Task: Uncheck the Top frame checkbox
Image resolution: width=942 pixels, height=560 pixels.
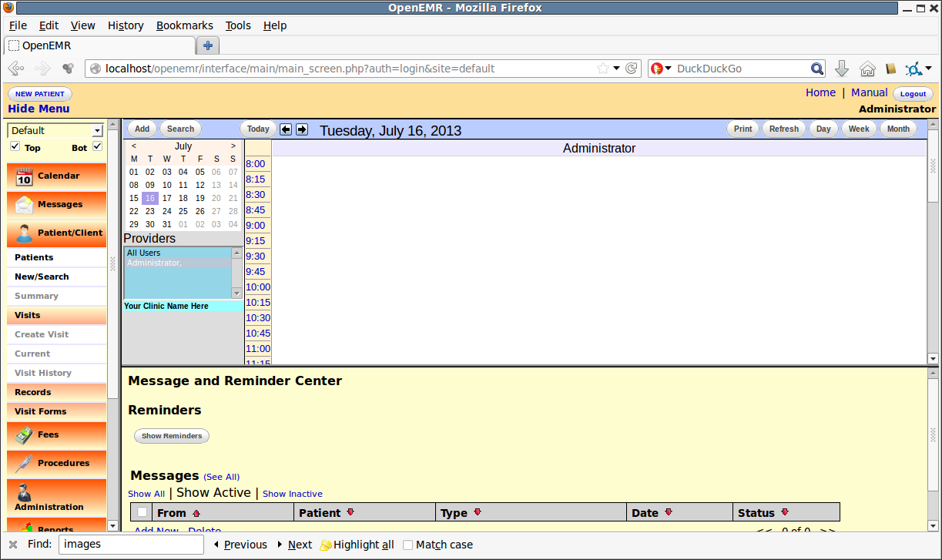Action: (15, 147)
